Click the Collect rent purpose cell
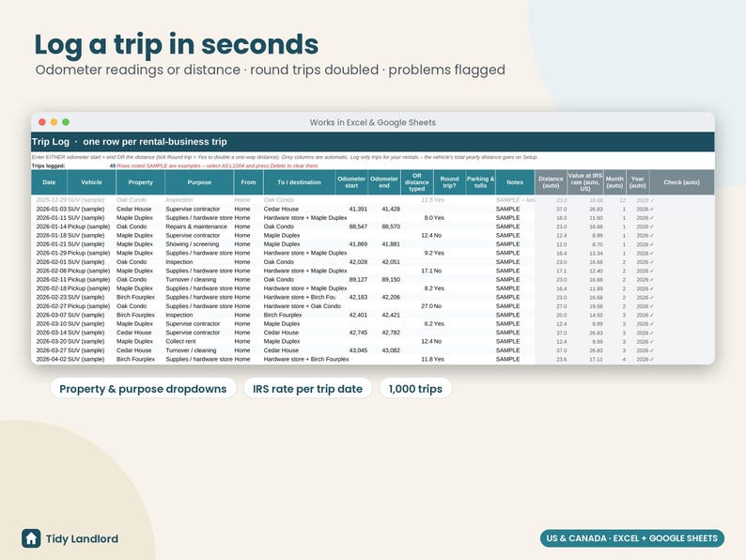This screenshot has width=746, height=560. click(180, 341)
